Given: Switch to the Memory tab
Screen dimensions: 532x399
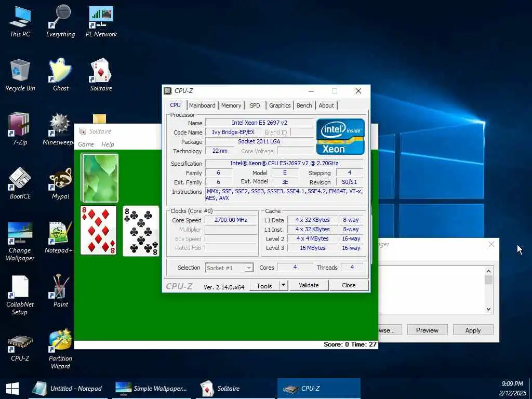Looking at the screenshot, I should 231,105.
